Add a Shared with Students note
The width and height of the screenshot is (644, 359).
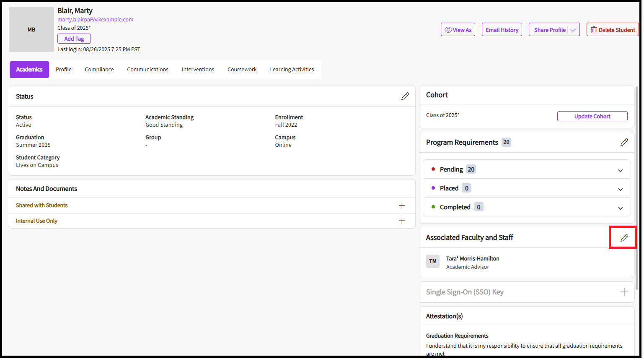coord(401,206)
